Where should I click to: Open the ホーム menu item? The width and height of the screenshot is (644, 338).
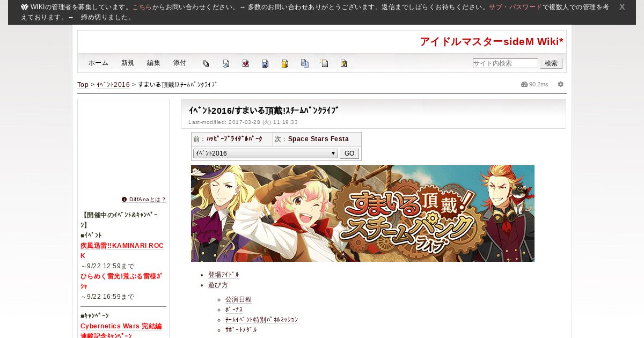(x=98, y=63)
